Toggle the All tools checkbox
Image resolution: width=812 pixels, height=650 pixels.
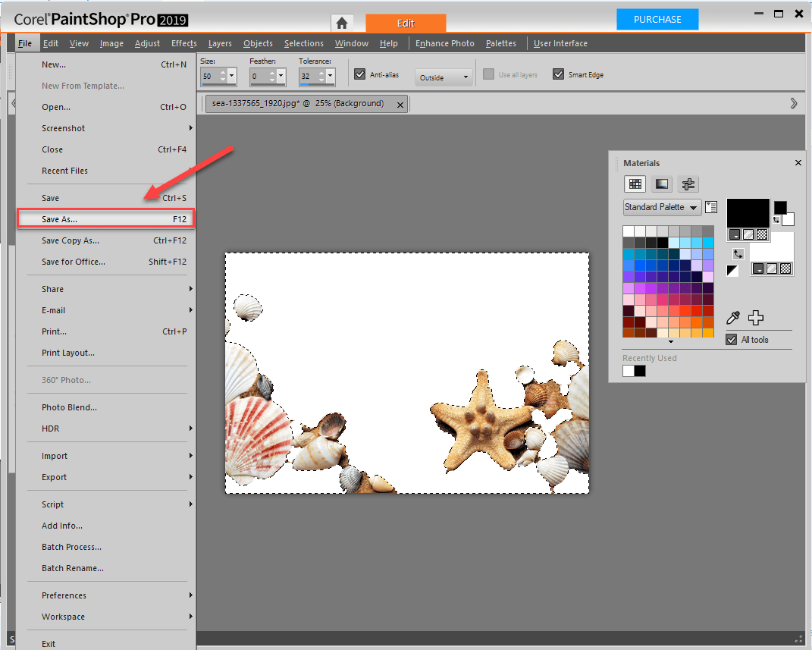point(732,339)
